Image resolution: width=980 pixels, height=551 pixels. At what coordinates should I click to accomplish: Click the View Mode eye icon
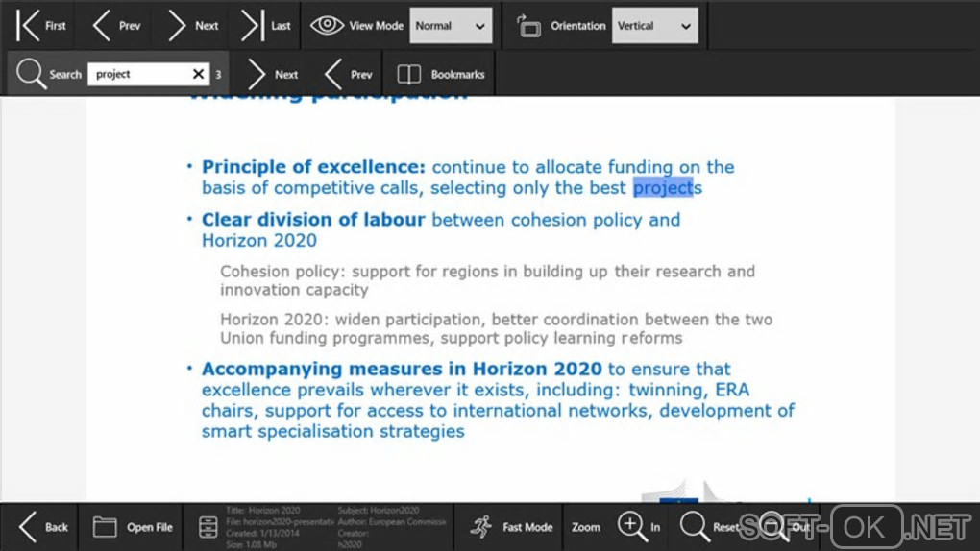click(327, 26)
